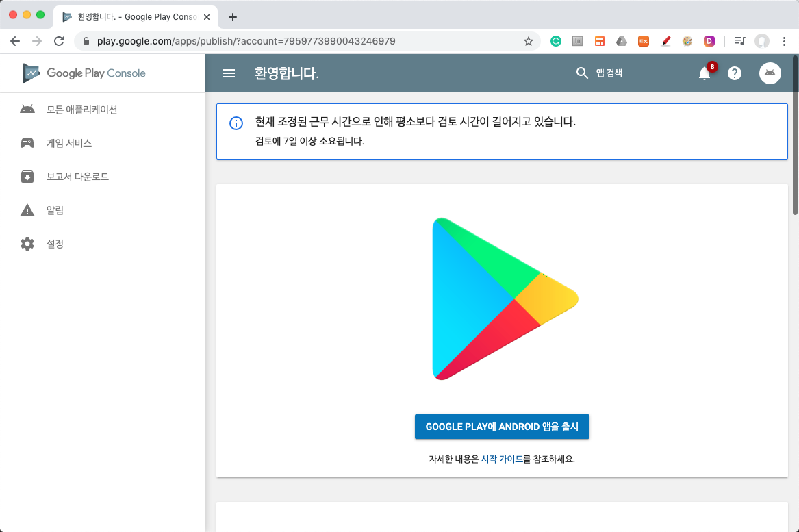
Task: Click the color palette extension icon
Action: click(687, 41)
